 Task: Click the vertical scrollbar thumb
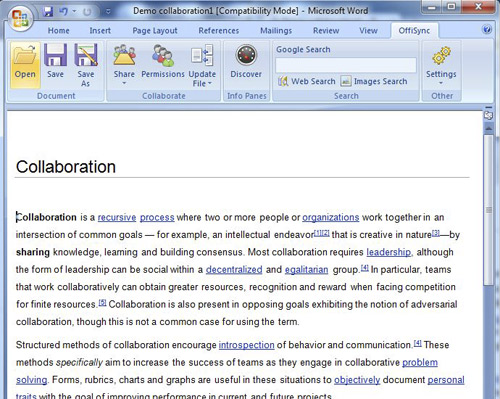click(x=489, y=210)
